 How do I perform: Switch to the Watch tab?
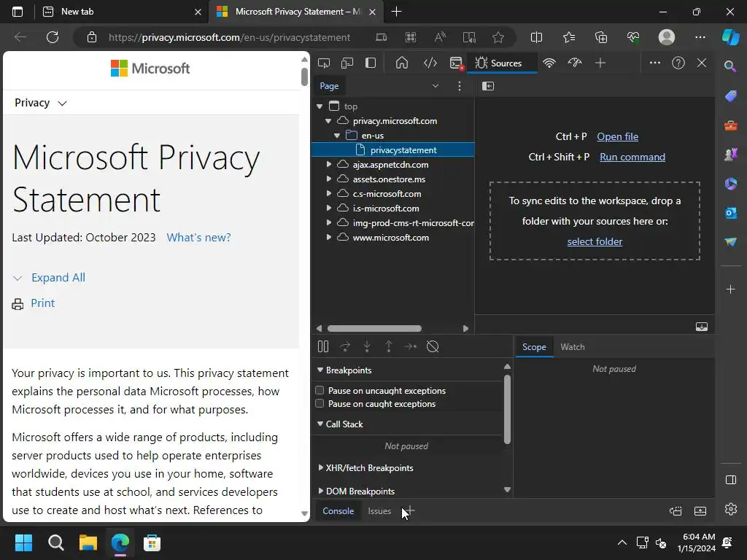tap(573, 347)
